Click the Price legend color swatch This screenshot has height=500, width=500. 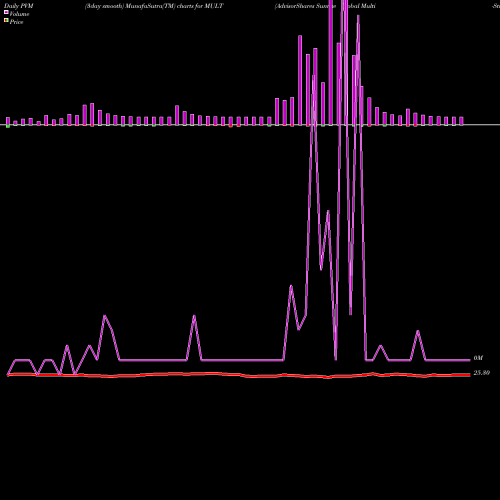pos(6,21)
